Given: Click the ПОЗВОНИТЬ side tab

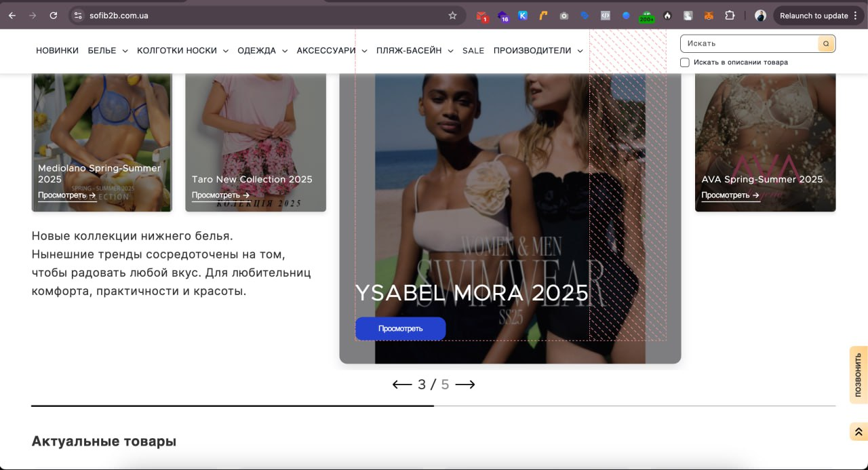Looking at the screenshot, I should click(859, 375).
